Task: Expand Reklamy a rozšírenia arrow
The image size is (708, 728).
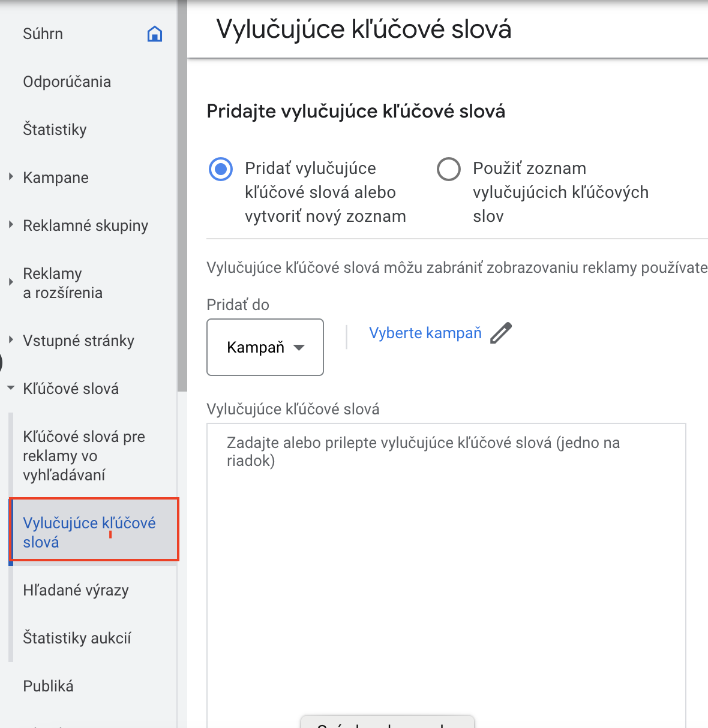Action: [x=11, y=282]
